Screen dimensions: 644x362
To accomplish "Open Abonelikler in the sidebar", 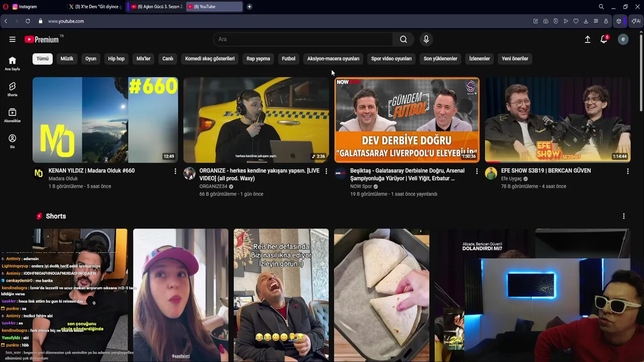I will (12, 116).
